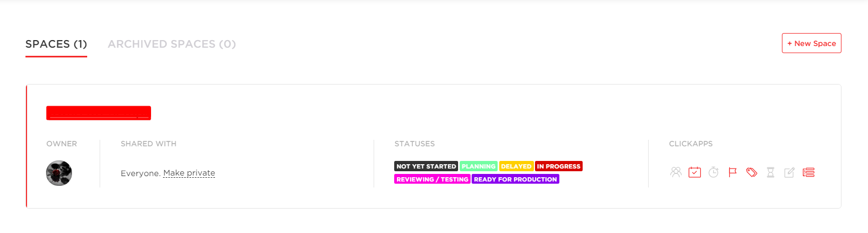Click the + New Space button
Screen dimensions: 868x233
click(811, 43)
